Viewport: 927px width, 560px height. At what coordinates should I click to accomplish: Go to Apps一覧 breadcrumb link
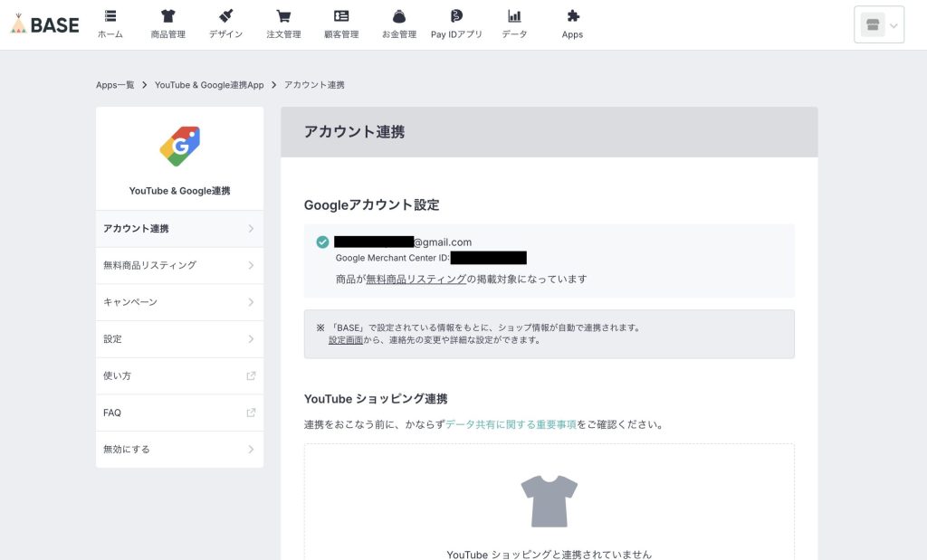pos(115,85)
